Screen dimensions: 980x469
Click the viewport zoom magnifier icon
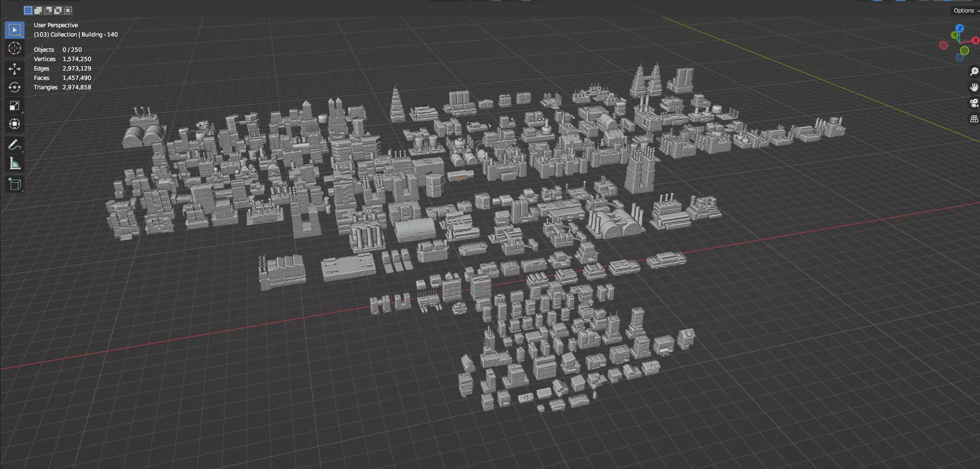[x=974, y=72]
